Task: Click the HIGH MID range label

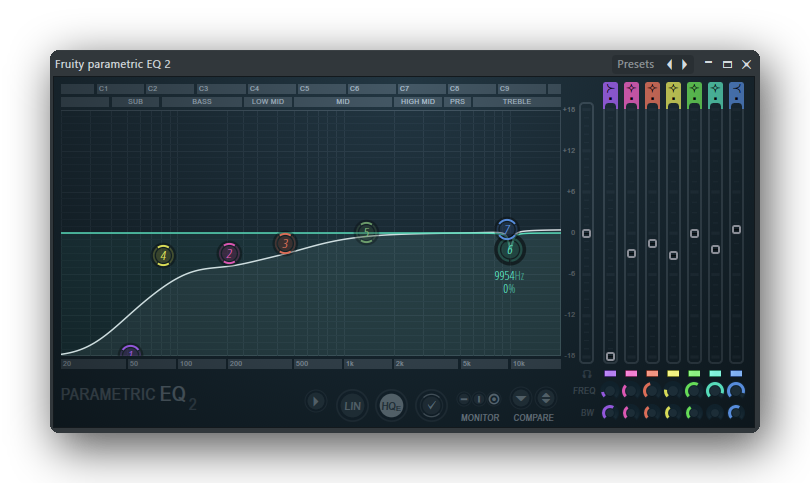Action: tap(418, 102)
